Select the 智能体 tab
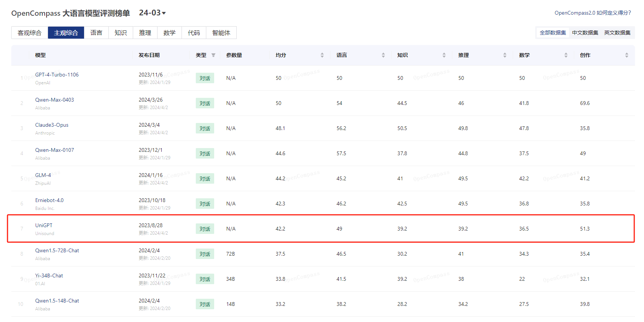This screenshot has width=644, height=322. pos(221,33)
